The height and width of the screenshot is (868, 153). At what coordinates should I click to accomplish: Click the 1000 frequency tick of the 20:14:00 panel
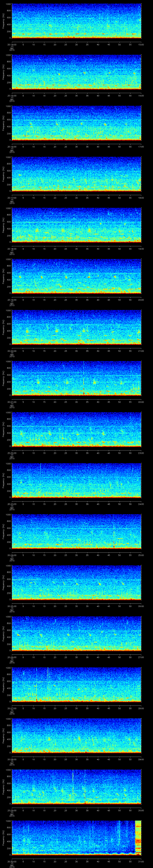(8, 4)
